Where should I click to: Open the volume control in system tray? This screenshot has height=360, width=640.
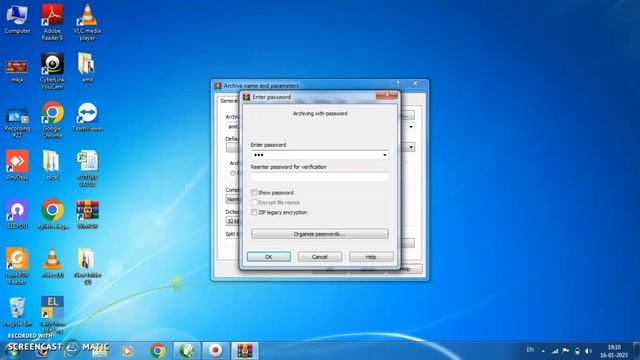pos(588,351)
